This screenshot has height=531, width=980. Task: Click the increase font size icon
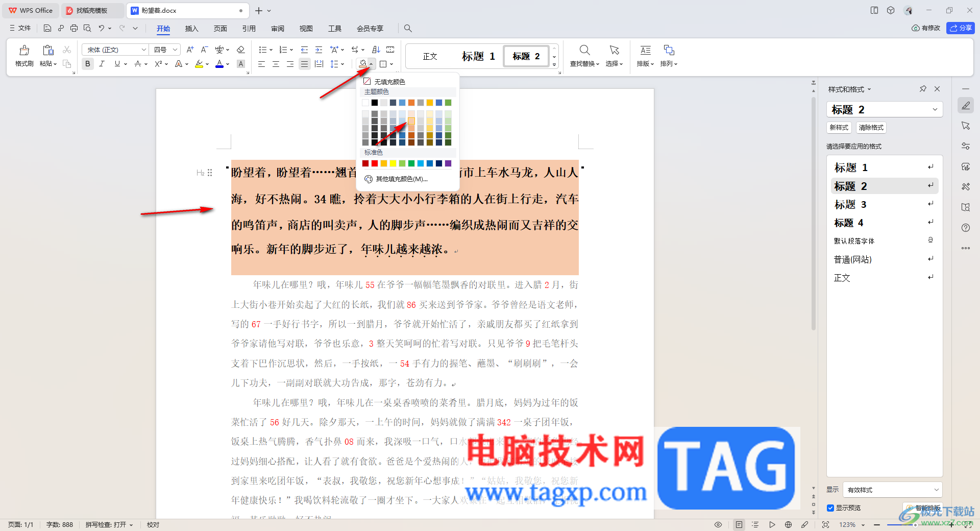click(190, 50)
